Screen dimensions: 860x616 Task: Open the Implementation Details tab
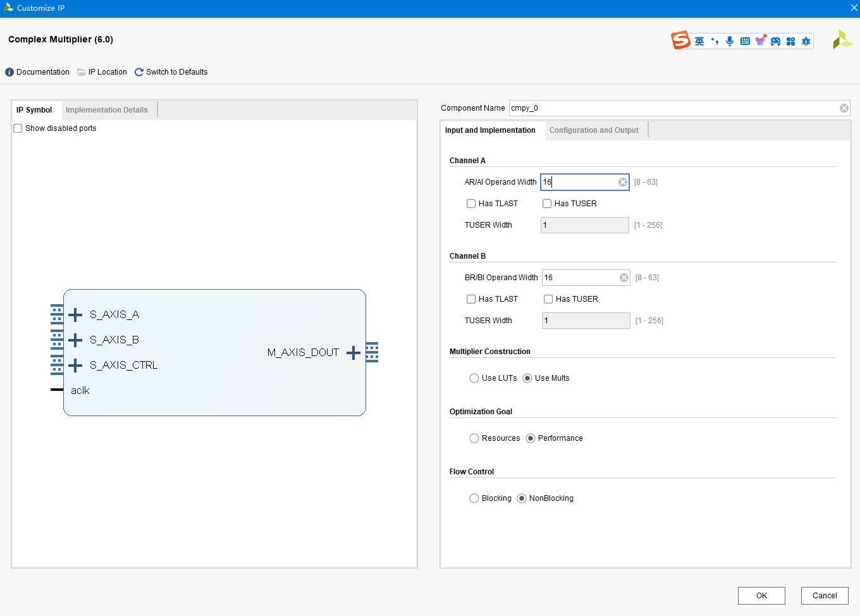coord(106,110)
